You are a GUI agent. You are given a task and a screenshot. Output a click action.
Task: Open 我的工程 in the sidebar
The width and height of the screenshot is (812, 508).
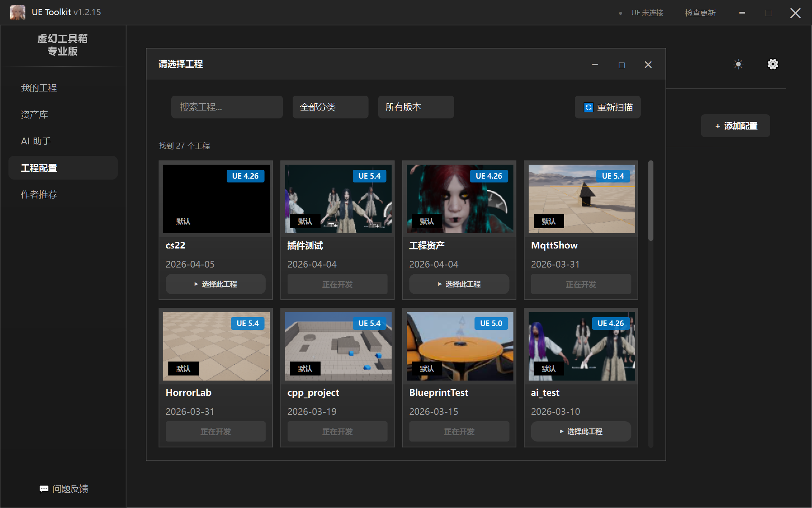[x=63, y=88]
